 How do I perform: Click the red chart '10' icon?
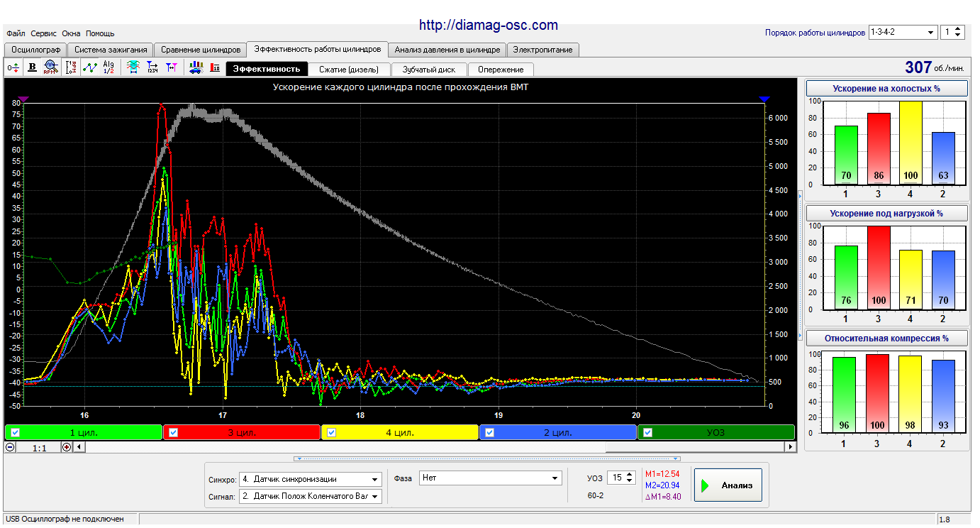coord(215,67)
